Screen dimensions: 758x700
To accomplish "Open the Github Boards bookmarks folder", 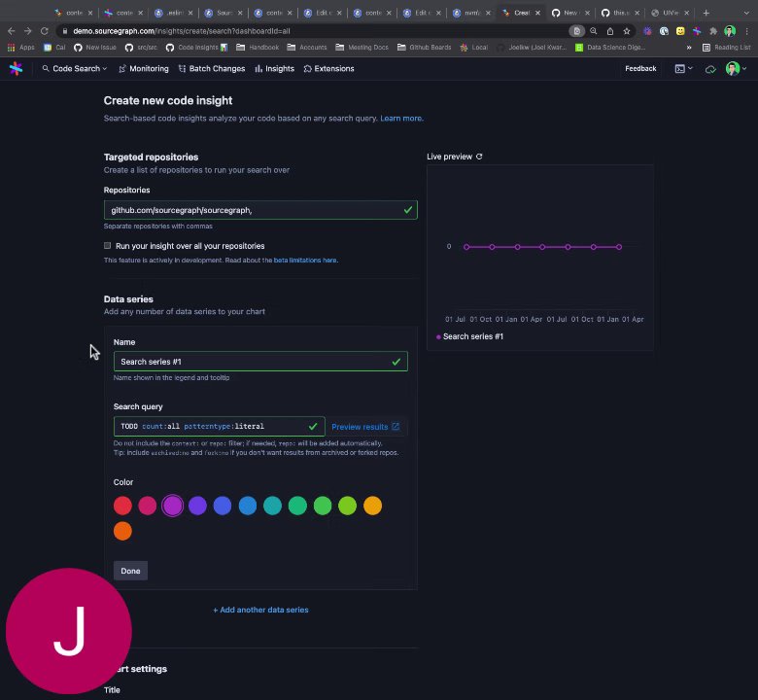I will [x=424, y=48].
